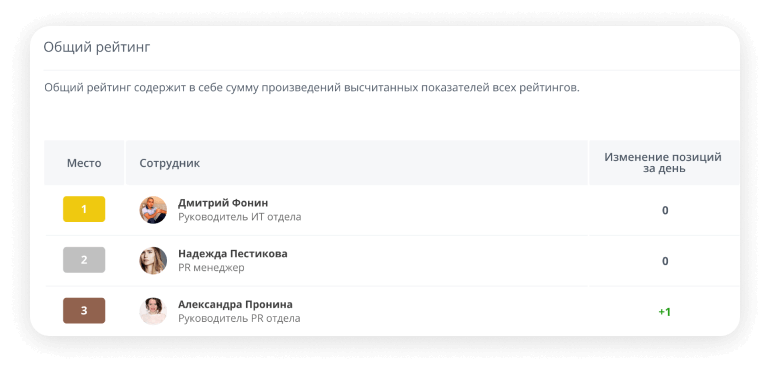Click the text Руководитель PR отдела
Screen dimensions: 770x370
pos(239,318)
